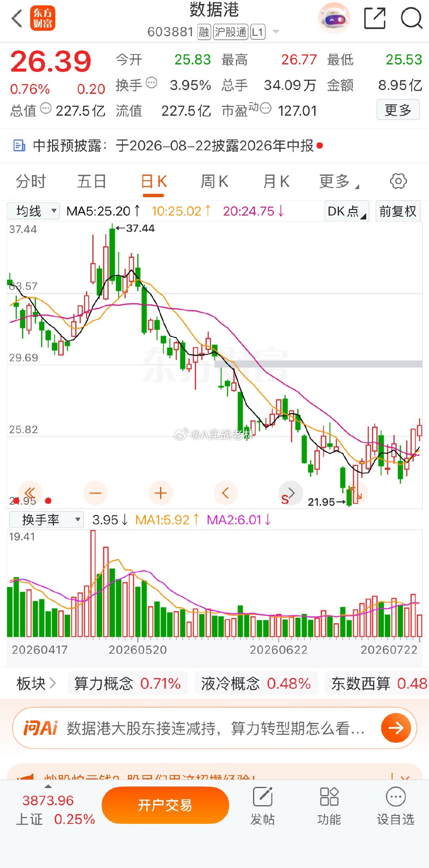Tap the info bubble next to 总值

point(46,108)
